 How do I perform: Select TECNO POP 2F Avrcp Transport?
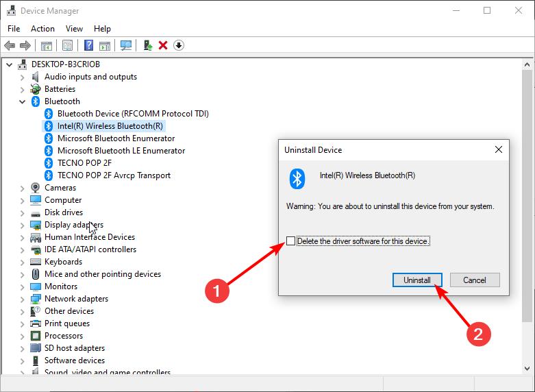tap(114, 175)
